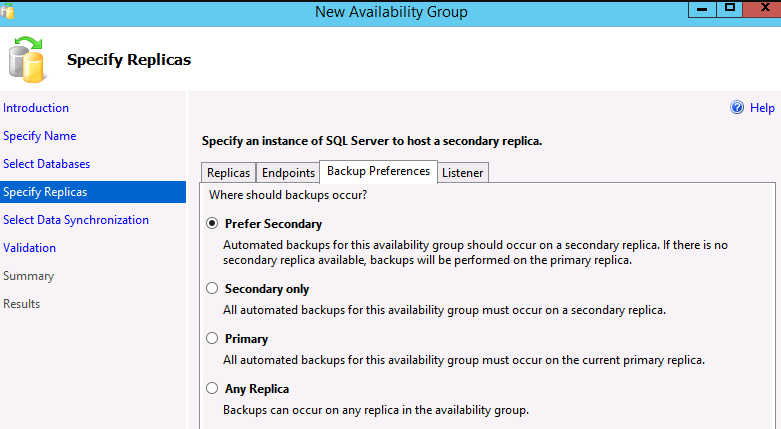Screen dimensions: 781x429
Task: Open the Specify Name wizard step
Action: (39, 136)
